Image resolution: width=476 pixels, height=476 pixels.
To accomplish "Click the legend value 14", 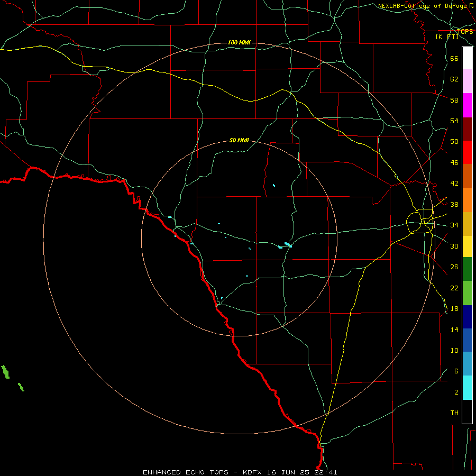I will click(454, 329).
